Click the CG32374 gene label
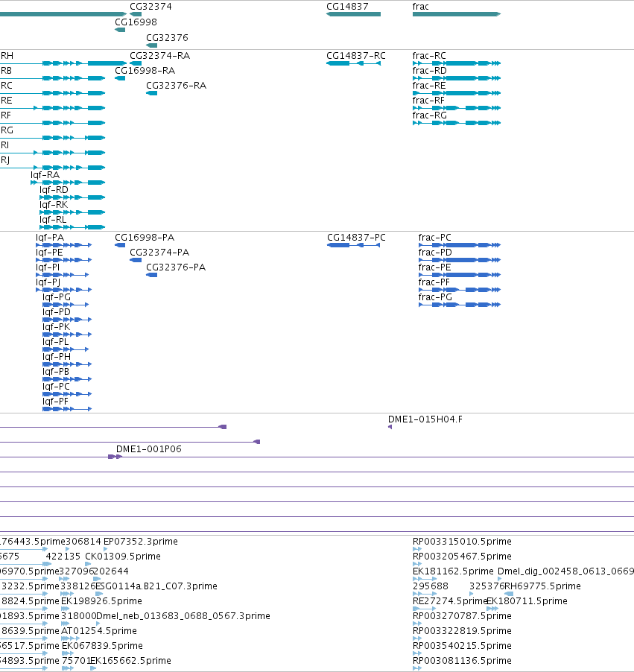The height and width of the screenshot is (672, 634). point(151,7)
